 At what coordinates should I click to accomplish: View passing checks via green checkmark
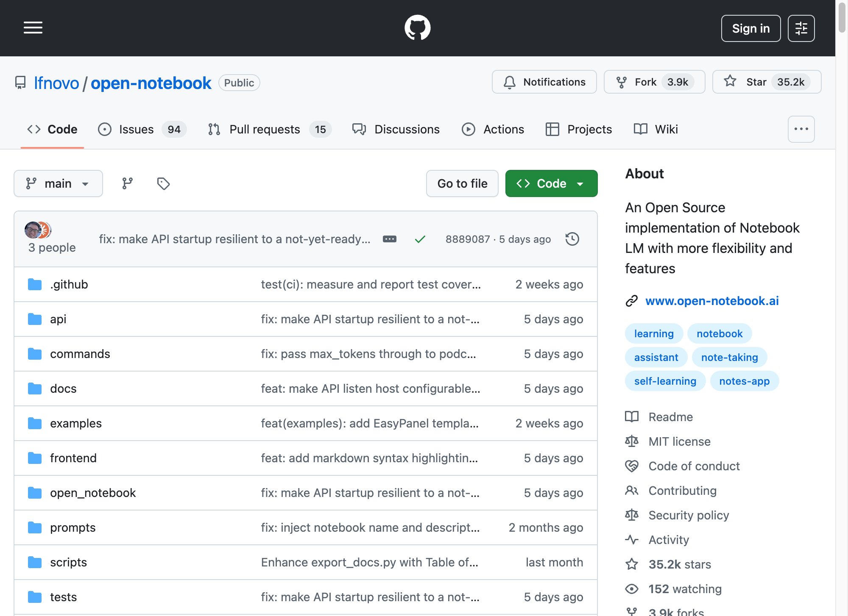[420, 239]
